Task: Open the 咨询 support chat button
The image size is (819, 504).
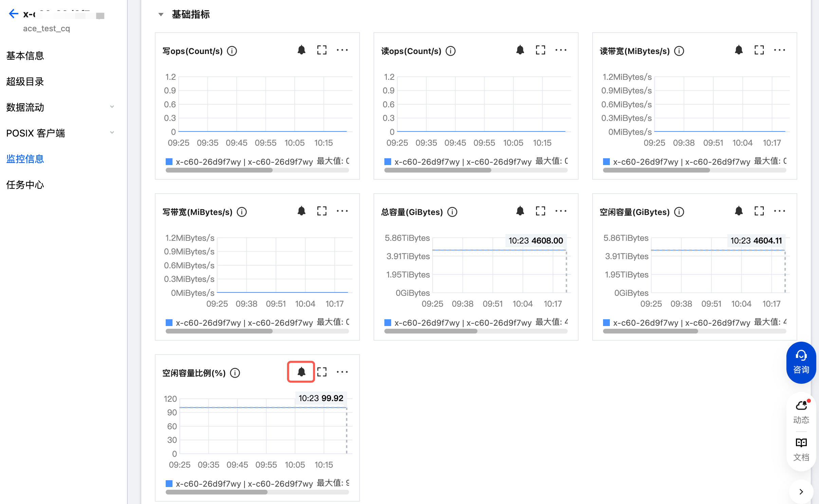Action: click(801, 362)
